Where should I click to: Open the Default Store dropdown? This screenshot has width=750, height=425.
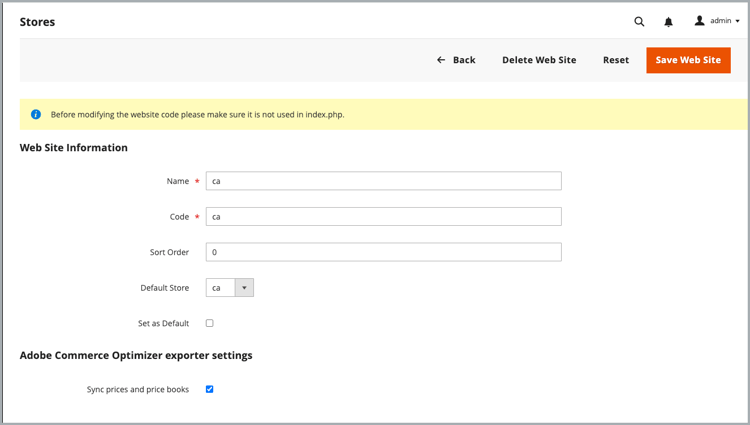coord(221,288)
